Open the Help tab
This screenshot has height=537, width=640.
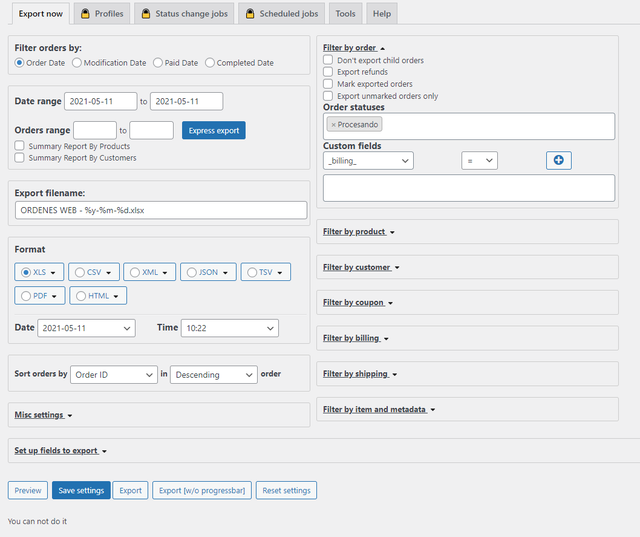tap(382, 13)
